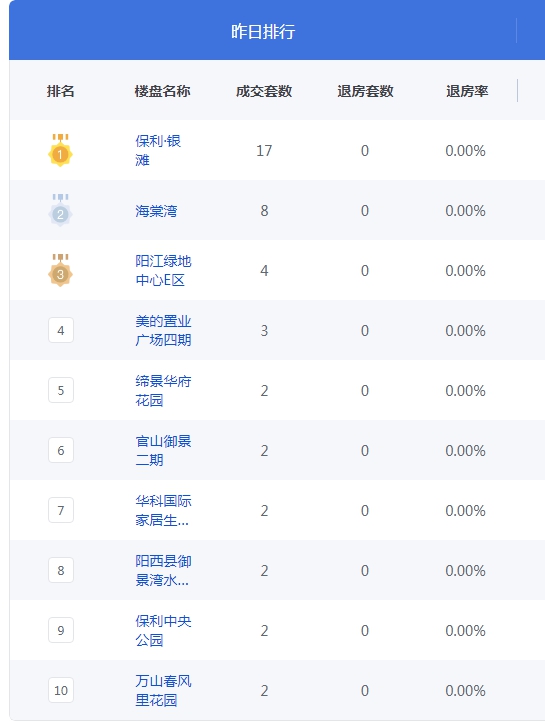
Task: Click the bronze rank 3 medal icon
Action: 60,270
